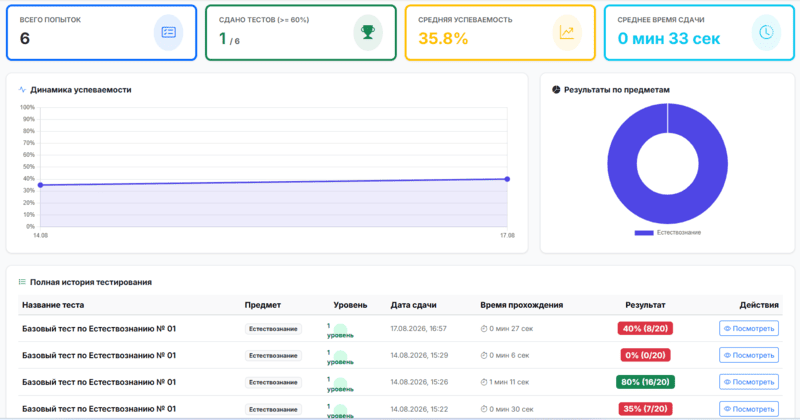Click the checklist icon in Всего попыток card
800x420 pixels.
(x=168, y=32)
